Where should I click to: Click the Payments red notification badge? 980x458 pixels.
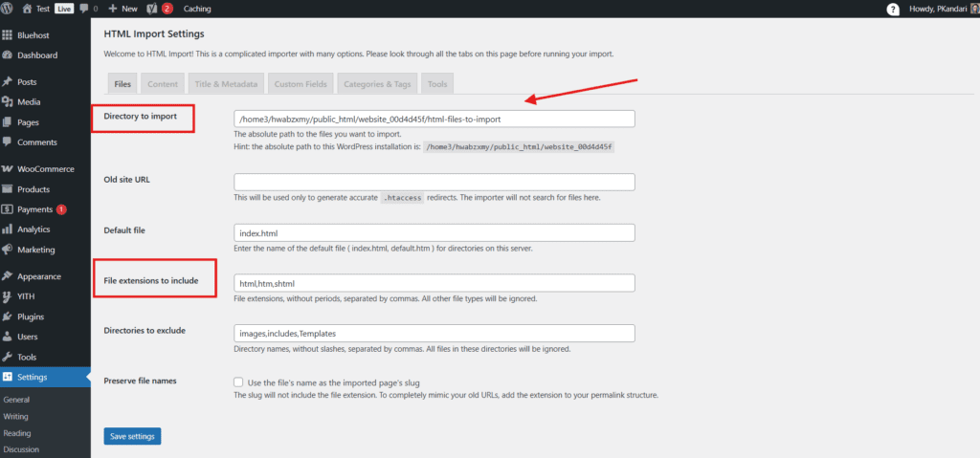(61, 209)
